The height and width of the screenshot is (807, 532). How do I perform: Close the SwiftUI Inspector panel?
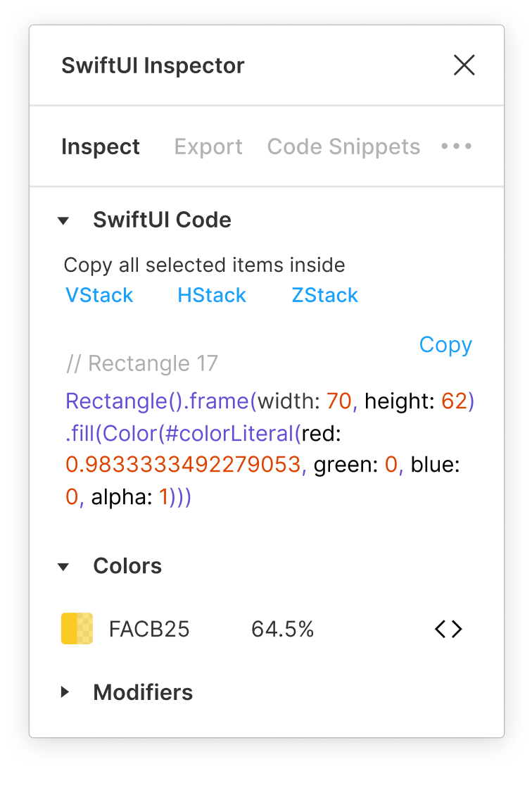464,65
